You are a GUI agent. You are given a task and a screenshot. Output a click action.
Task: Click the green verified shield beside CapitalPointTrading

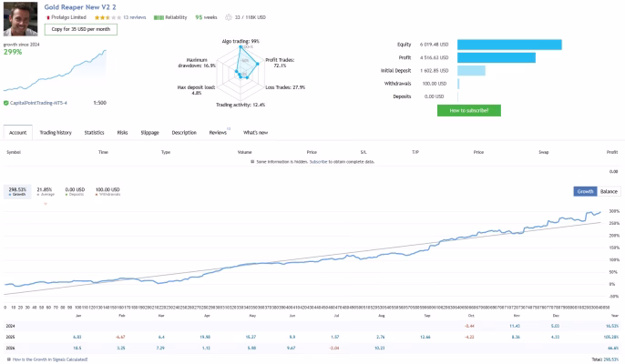click(6, 103)
